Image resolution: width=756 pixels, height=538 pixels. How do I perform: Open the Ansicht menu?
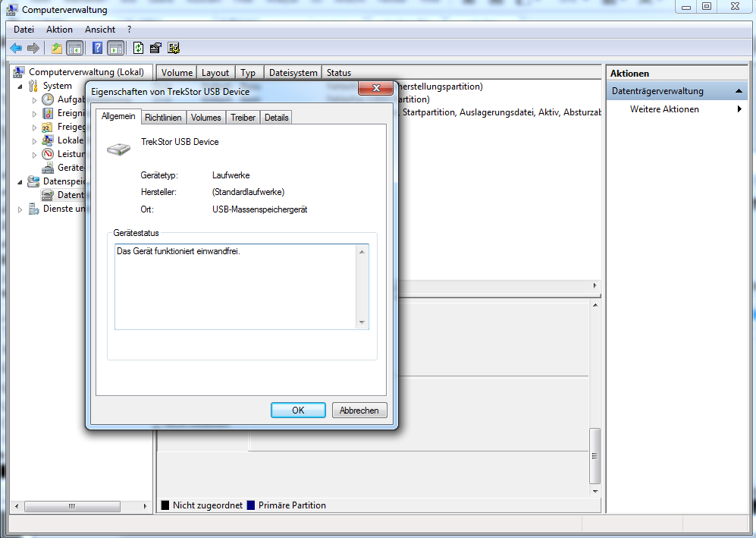pyautogui.click(x=100, y=30)
